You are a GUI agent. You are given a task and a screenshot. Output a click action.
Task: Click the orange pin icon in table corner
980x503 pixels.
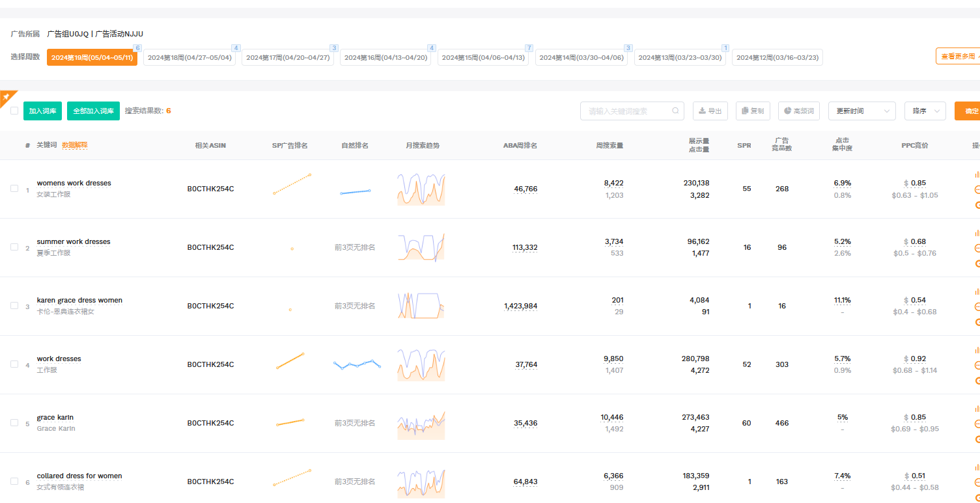coord(6,97)
